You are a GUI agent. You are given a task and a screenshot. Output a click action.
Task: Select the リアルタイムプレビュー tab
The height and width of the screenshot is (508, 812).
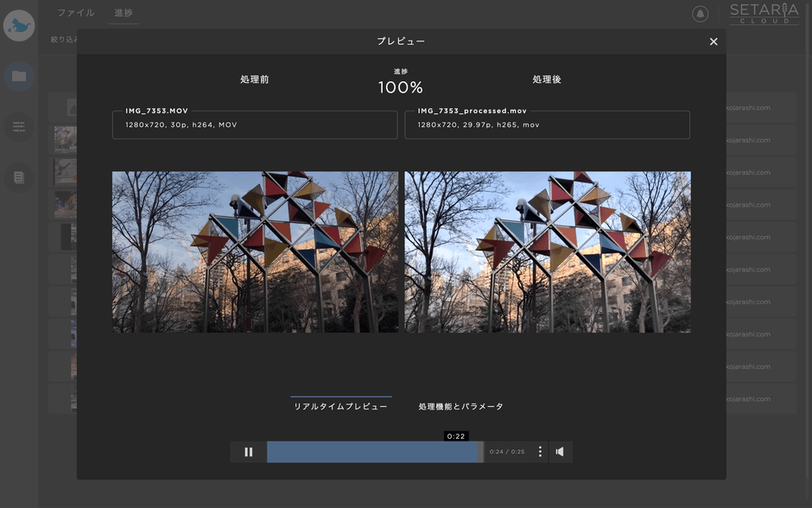tap(340, 406)
